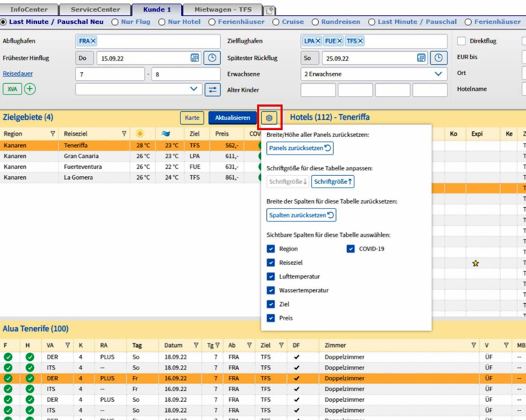Toggle the Direktflug checkbox
This screenshot has width=526, height=420.
pos(462,41)
